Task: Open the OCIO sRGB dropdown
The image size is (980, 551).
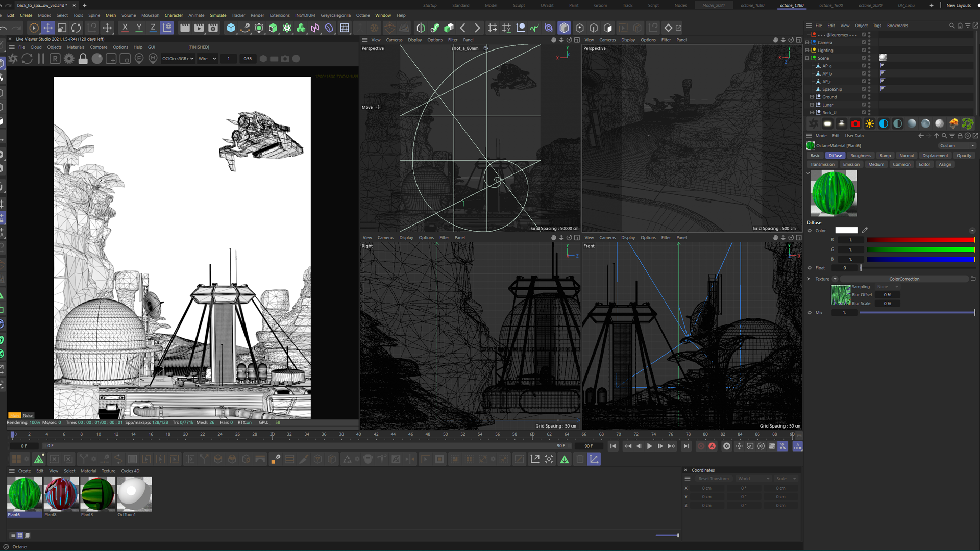Action: (x=178, y=59)
